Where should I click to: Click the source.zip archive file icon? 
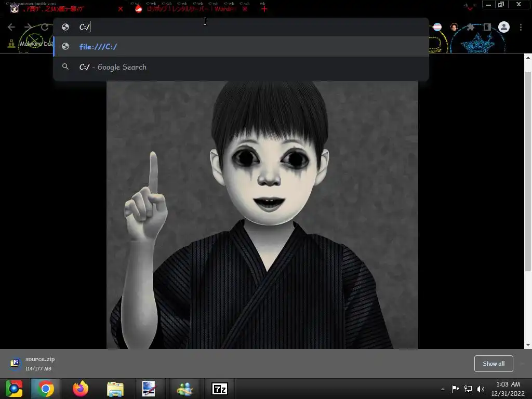click(x=15, y=363)
